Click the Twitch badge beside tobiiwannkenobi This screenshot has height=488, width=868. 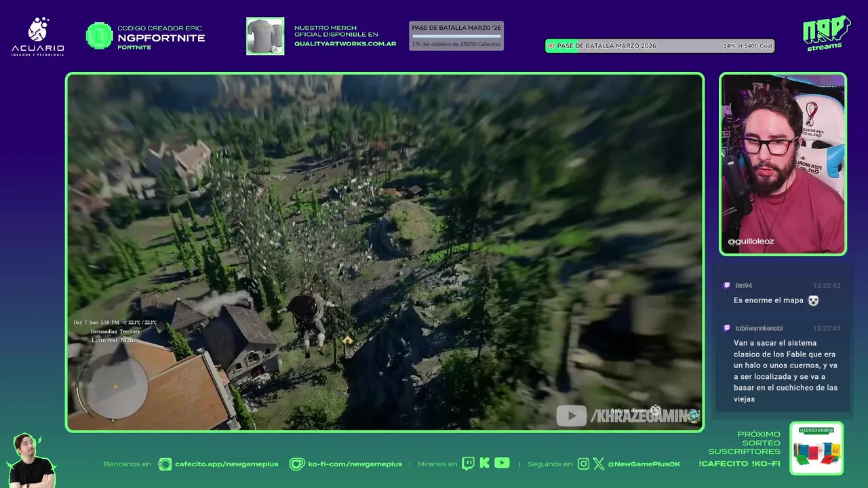(727, 328)
